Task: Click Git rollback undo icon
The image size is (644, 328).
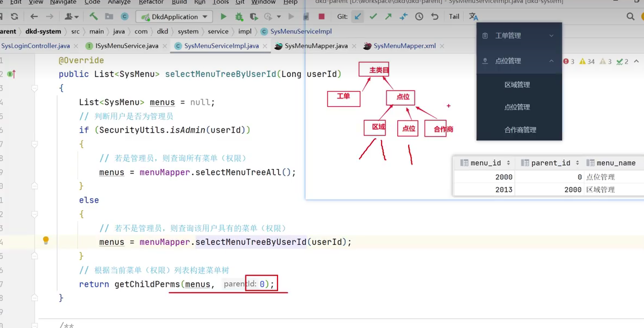Action: pos(435,17)
